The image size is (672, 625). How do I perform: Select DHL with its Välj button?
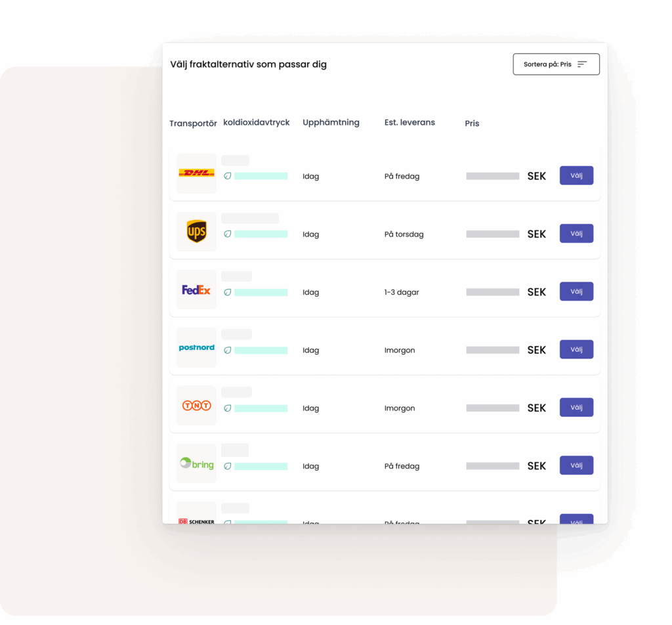pos(576,175)
